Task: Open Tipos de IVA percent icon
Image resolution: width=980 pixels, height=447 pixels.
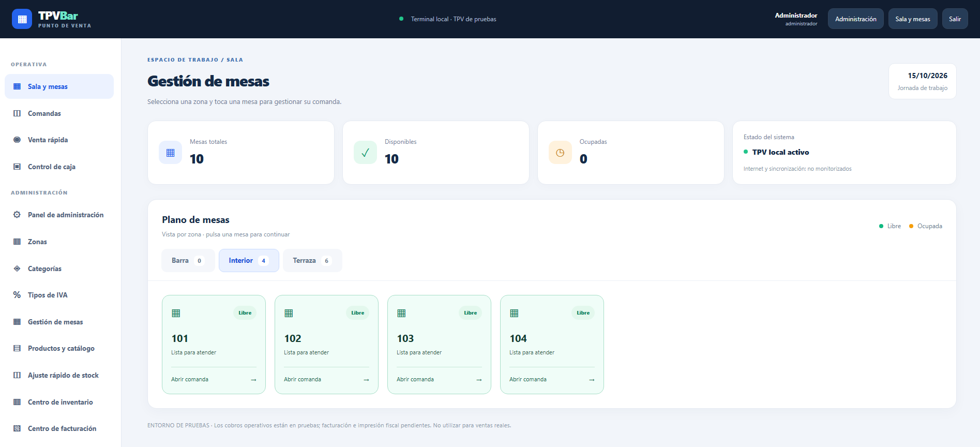Action: coord(17,295)
